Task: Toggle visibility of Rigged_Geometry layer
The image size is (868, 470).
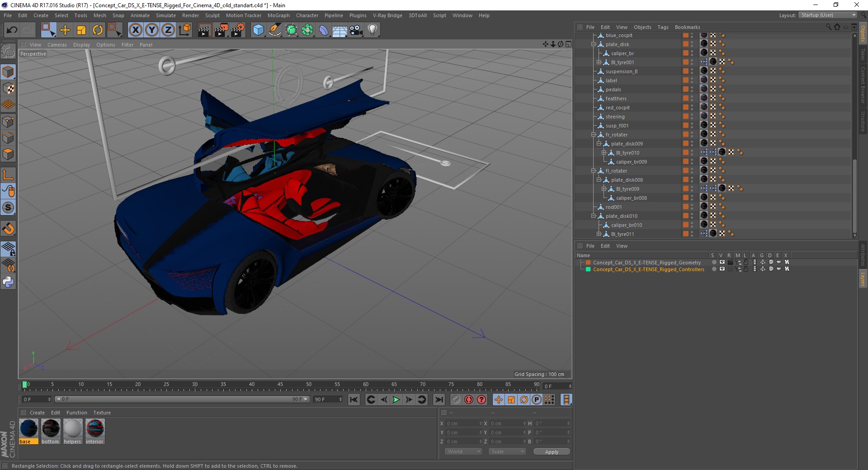Action: (x=722, y=262)
